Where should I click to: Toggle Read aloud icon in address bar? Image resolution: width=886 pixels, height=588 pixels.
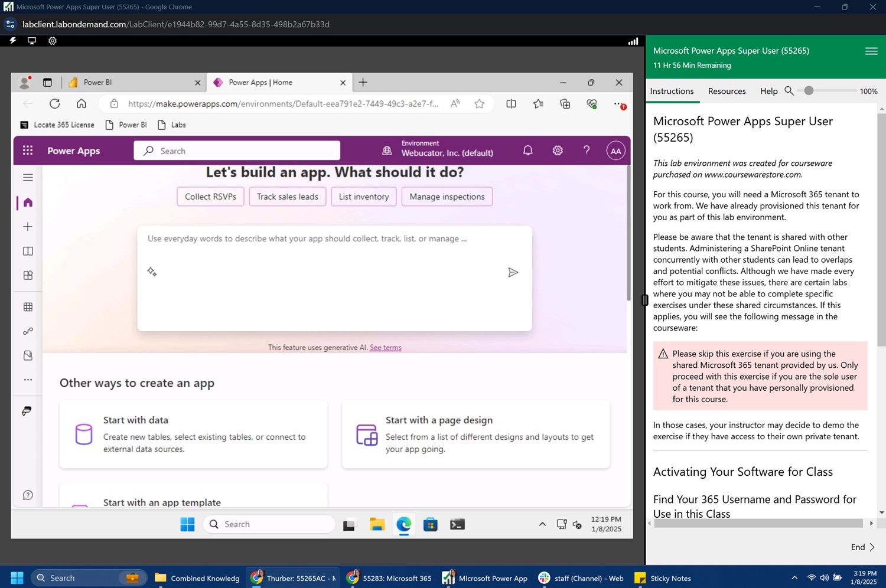pyautogui.click(x=455, y=104)
